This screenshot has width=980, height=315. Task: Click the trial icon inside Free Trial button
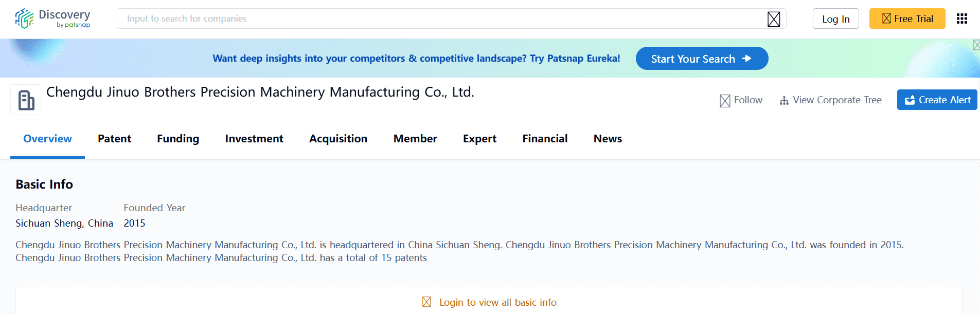pyautogui.click(x=886, y=18)
